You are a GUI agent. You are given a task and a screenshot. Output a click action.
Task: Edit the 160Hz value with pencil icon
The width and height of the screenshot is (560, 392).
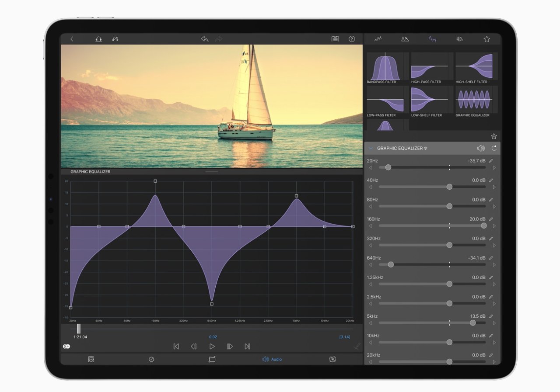[491, 219]
